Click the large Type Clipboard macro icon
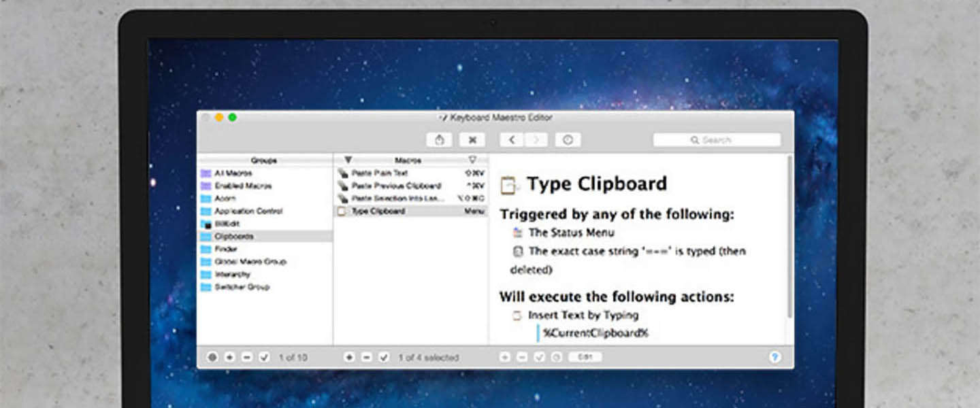Screen dimensions: 980x408 pyautogui.click(x=508, y=185)
